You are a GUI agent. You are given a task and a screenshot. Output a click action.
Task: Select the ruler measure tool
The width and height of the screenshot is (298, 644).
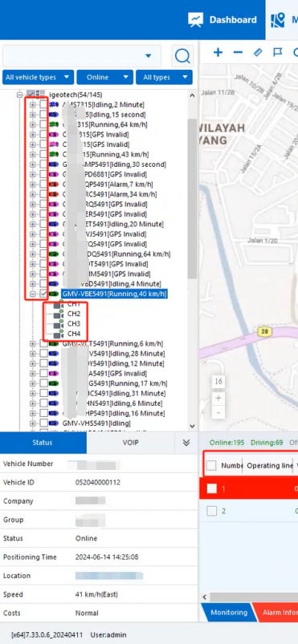click(x=258, y=52)
